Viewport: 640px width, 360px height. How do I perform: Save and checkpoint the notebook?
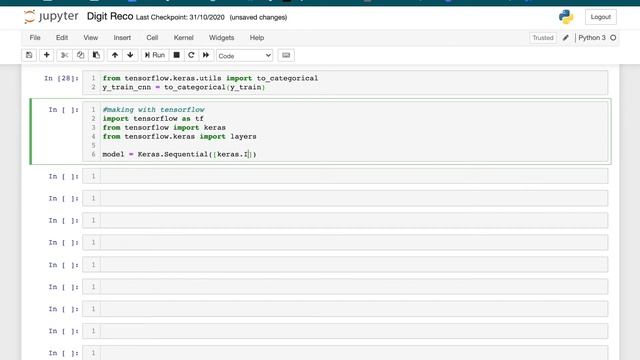pyautogui.click(x=29, y=55)
